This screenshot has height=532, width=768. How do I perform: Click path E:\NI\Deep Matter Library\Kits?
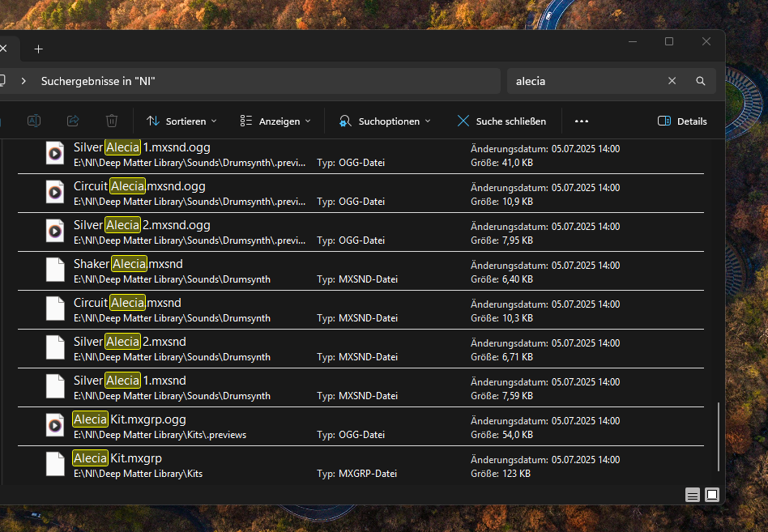[138, 473]
